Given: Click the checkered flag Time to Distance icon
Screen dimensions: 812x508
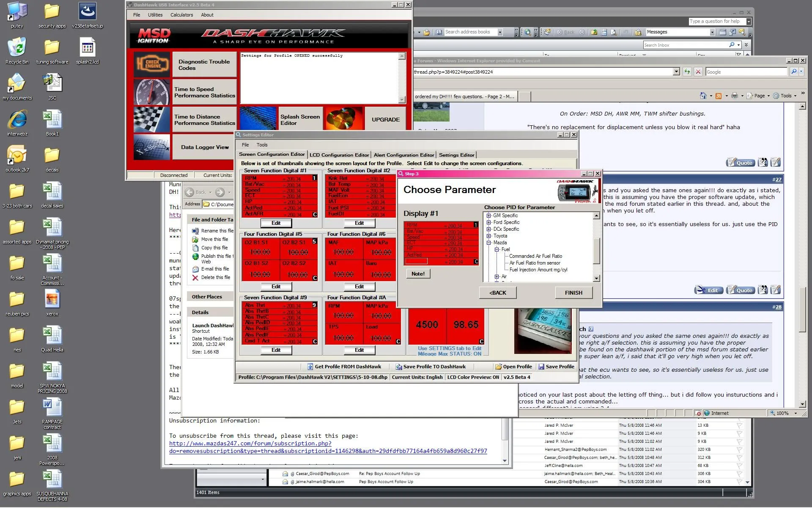Looking at the screenshot, I should pos(152,119).
